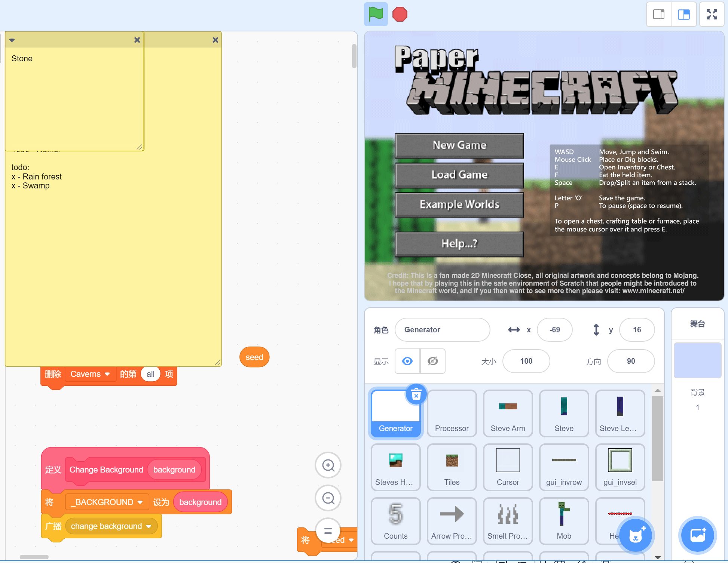Edit the sprite direction field 90
The height and width of the screenshot is (563, 728).
click(x=631, y=361)
